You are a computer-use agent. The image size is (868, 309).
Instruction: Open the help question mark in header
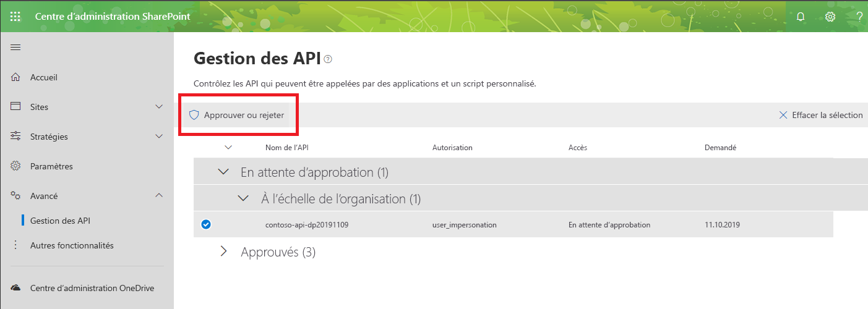click(860, 17)
